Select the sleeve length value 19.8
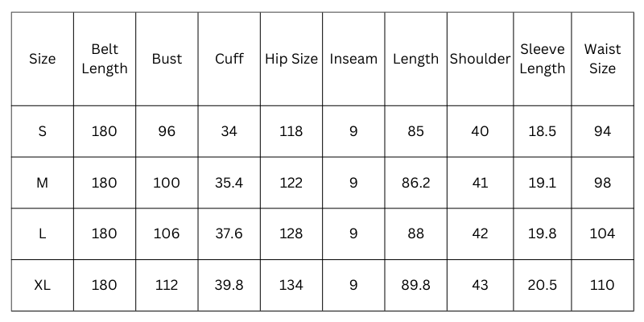 click(542, 233)
